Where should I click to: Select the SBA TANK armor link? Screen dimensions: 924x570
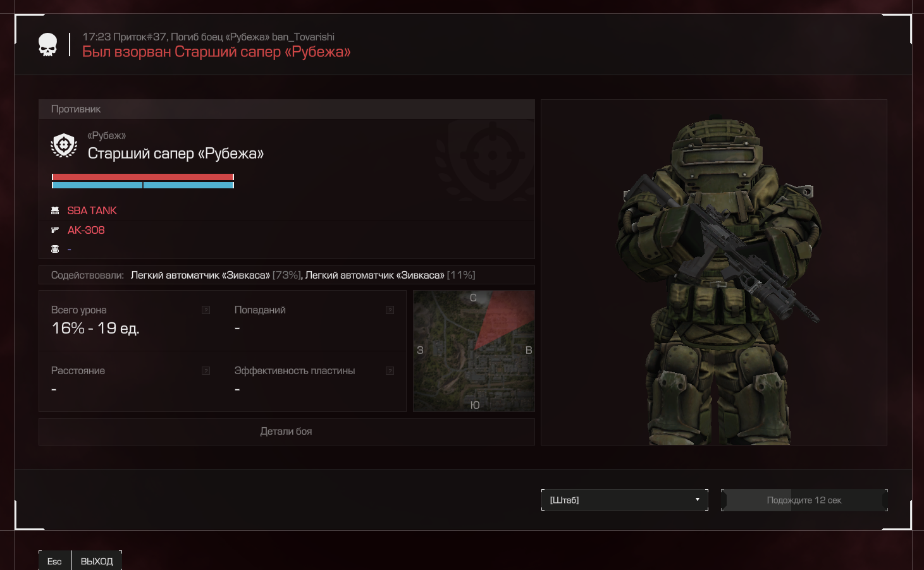92,210
